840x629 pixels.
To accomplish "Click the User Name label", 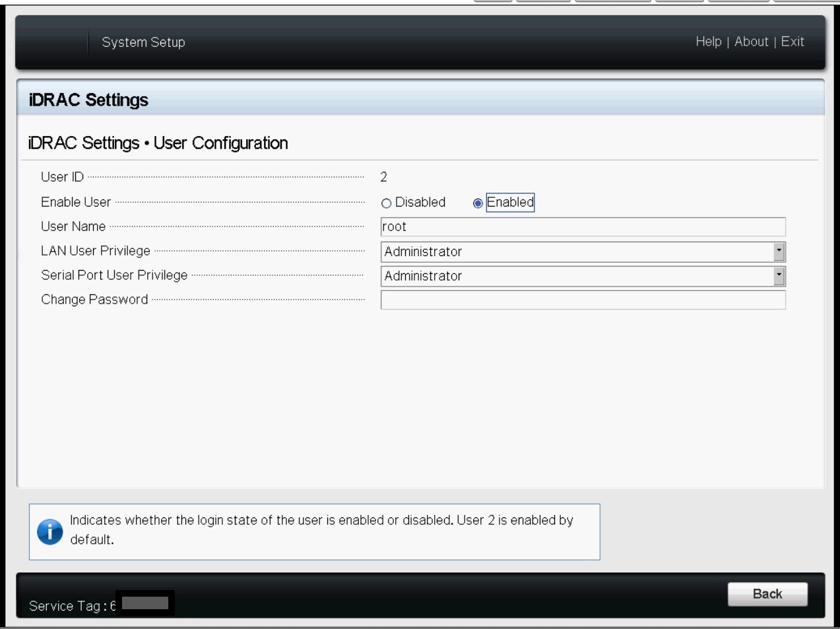I will pos(73,226).
